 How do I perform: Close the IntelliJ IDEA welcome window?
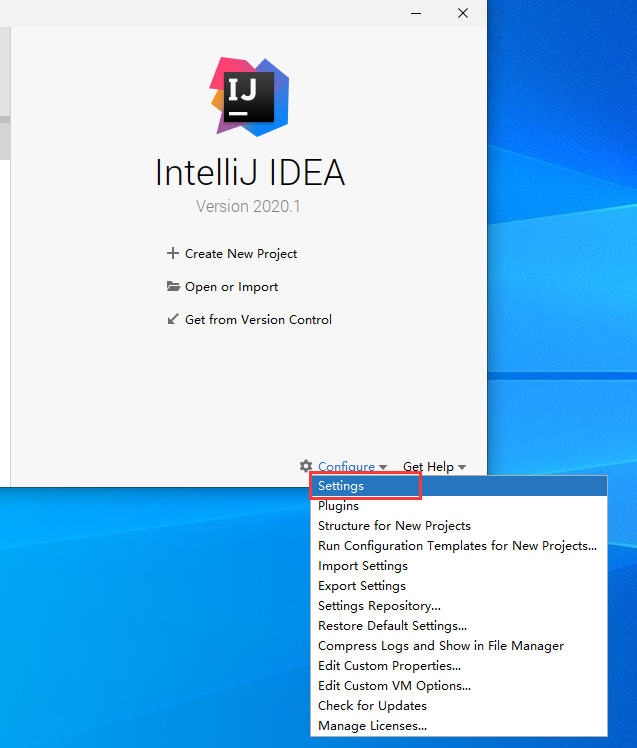point(463,13)
